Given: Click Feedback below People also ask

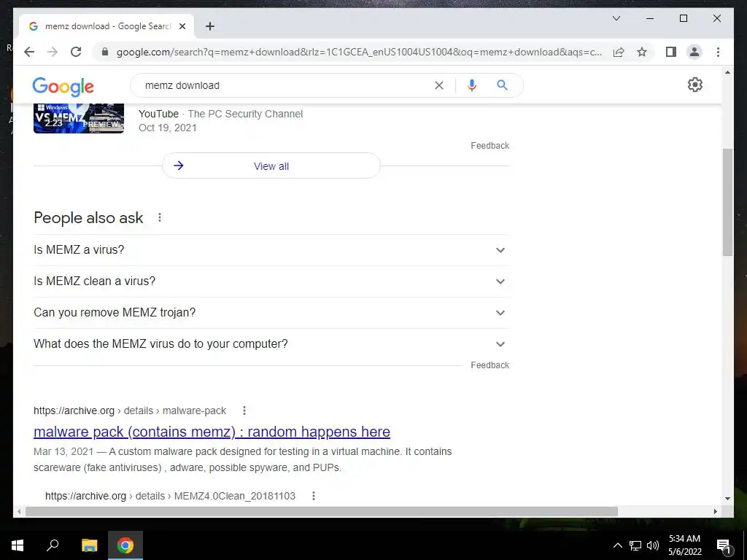Looking at the screenshot, I should pos(489,365).
